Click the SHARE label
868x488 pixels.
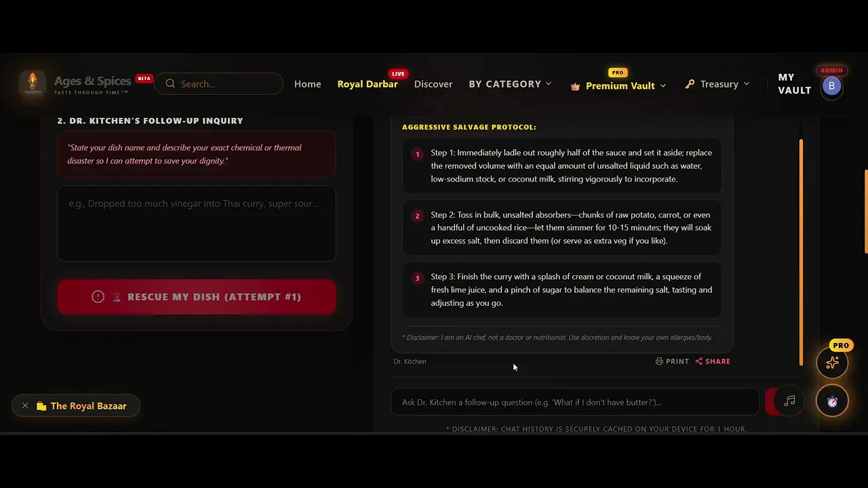(x=717, y=361)
